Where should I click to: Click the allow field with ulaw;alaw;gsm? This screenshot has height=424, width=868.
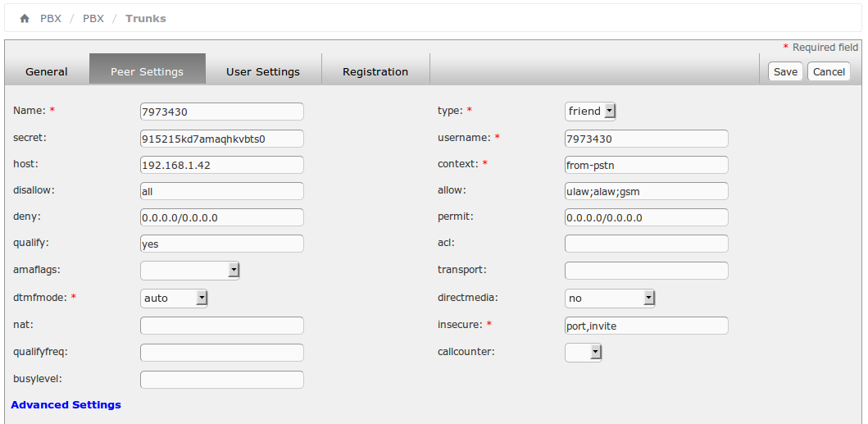point(647,191)
